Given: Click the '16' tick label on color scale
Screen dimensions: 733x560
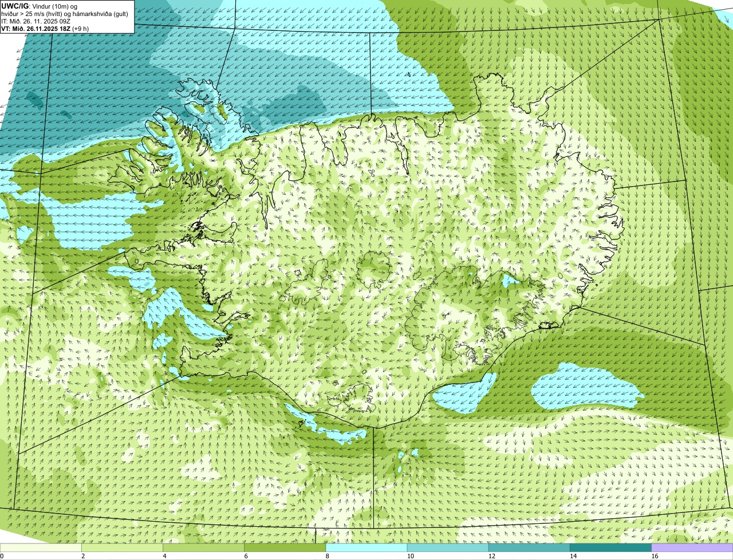Looking at the screenshot, I should [x=655, y=556].
